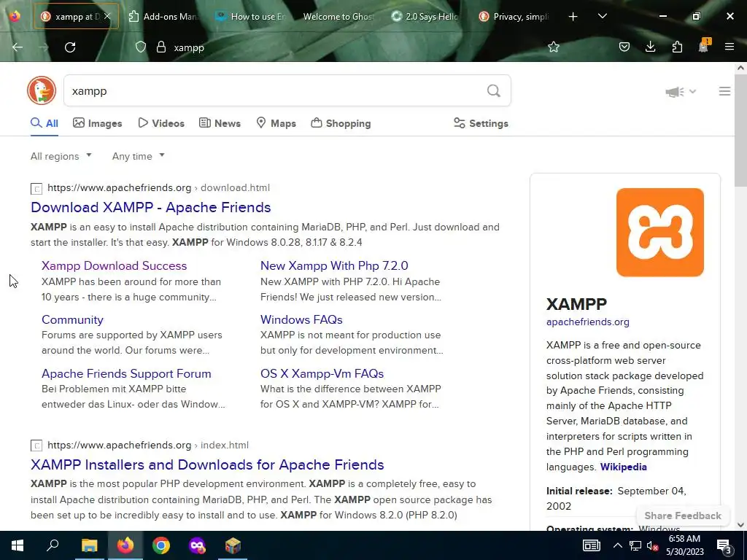Click the scrollbar down arrow
This screenshot has height=560, width=747.
pyautogui.click(x=741, y=525)
